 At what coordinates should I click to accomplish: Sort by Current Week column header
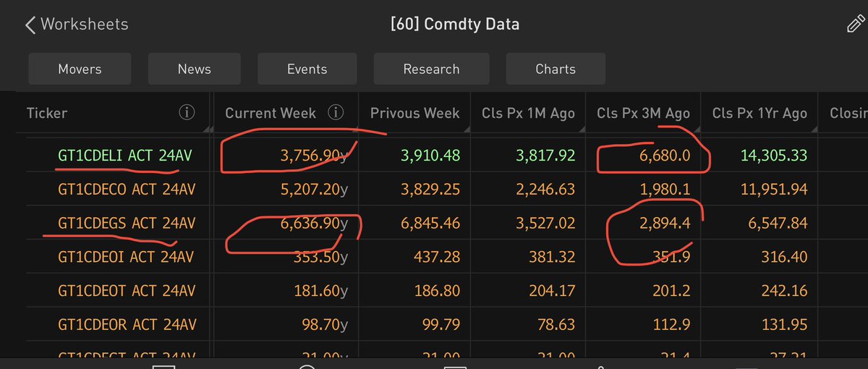[x=271, y=113]
